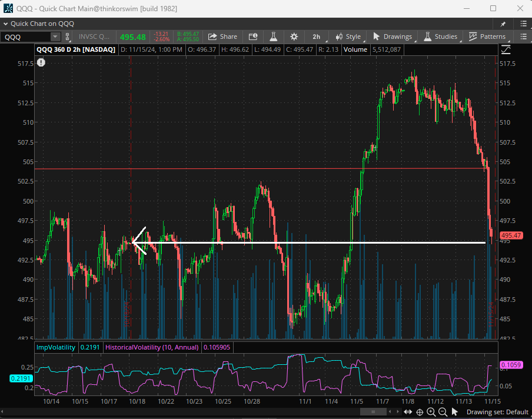The image size is (532, 419).
Task: Click the scroll left arrow by the scrollbar
Action: click(390, 412)
